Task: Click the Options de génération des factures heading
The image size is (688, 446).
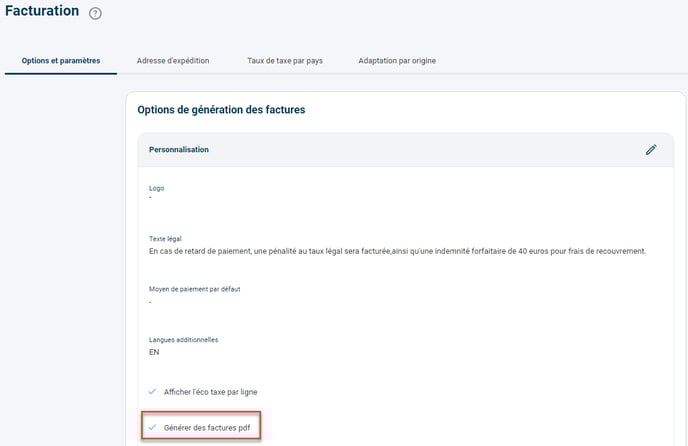Action: click(221, 110)
